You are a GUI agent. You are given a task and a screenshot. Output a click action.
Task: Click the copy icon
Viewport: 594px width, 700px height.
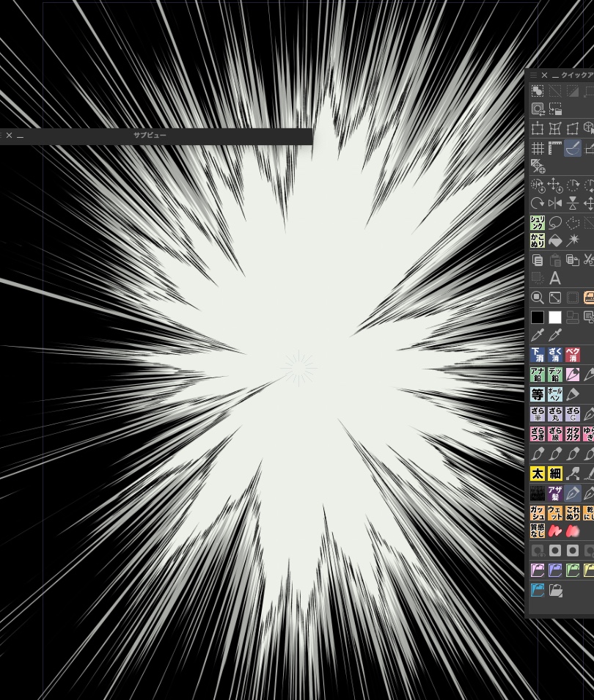[x=538, y=259]
